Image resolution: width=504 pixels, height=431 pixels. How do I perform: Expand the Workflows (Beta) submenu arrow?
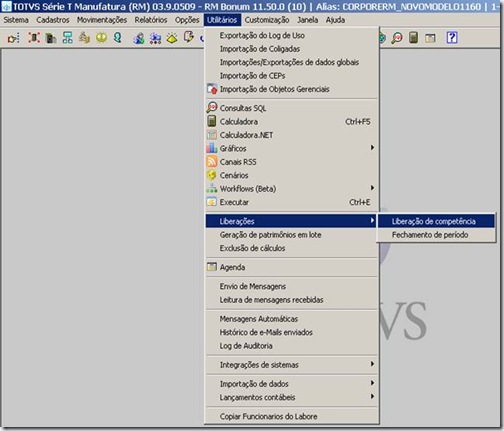[x=372, y=188]
